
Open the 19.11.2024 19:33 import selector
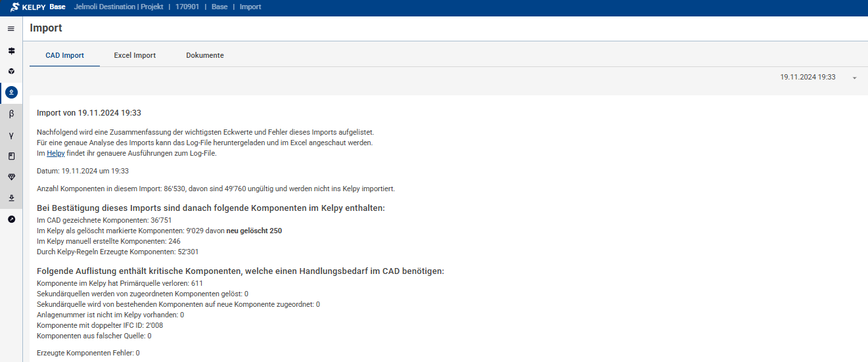point(808,77)
